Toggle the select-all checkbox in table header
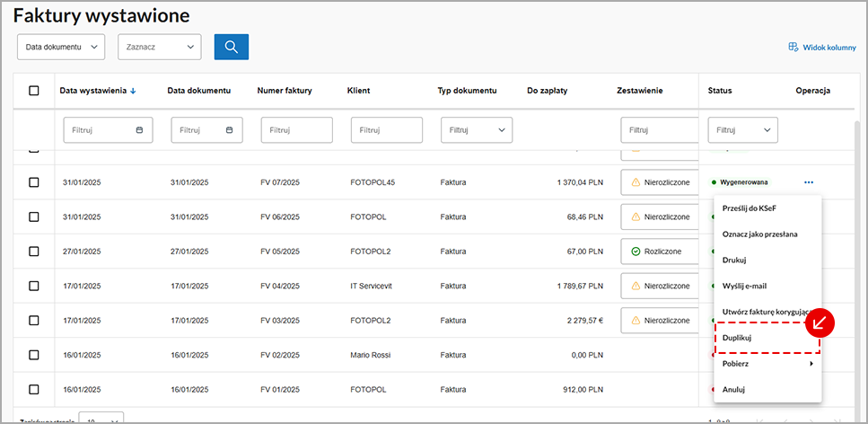 34,91
